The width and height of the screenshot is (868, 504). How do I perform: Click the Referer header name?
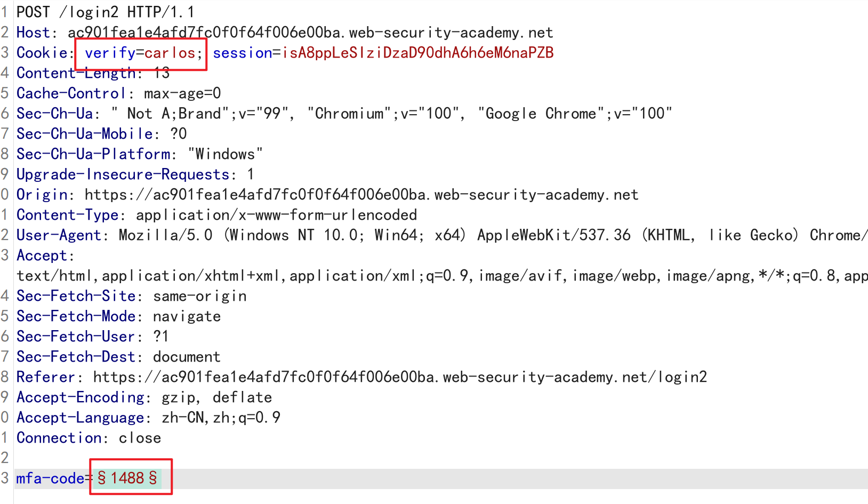pos(46,377)
